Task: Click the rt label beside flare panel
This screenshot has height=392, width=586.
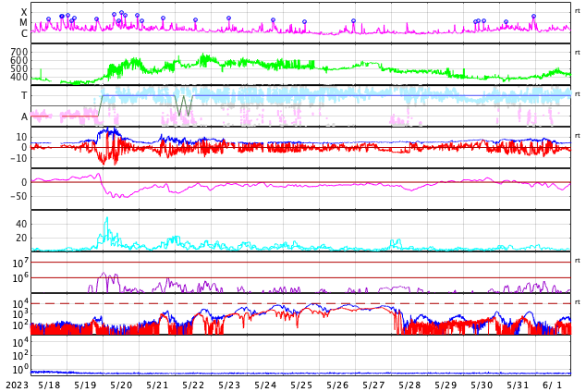Action: (578, 11)
